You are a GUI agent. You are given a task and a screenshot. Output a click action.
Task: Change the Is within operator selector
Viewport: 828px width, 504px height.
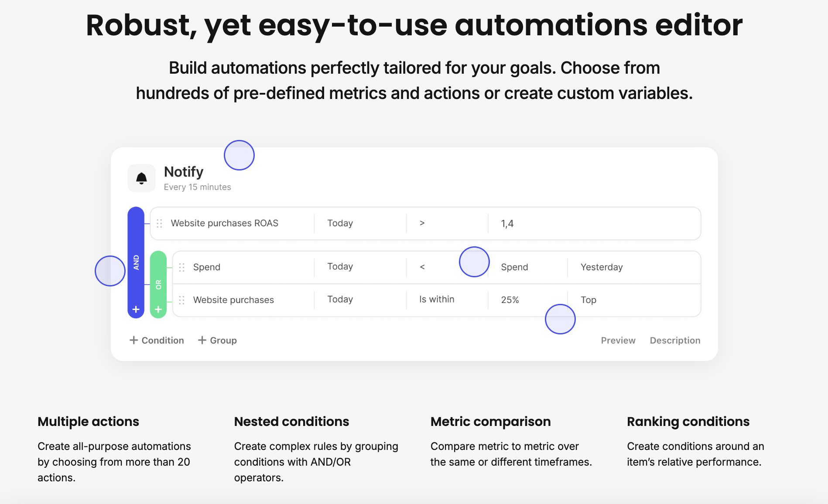tap(436, 300)
